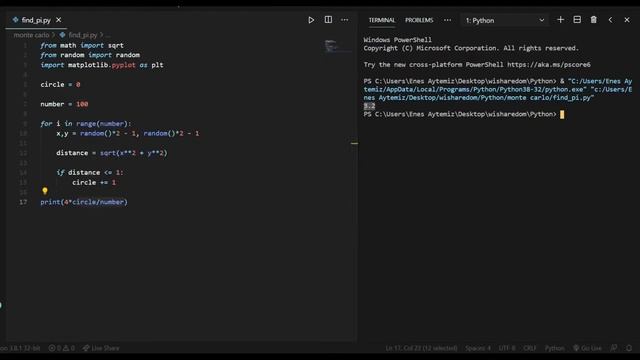Create a new terminal with plus icon
Viewport: 640px width, 360px height.
click(560, 20)
